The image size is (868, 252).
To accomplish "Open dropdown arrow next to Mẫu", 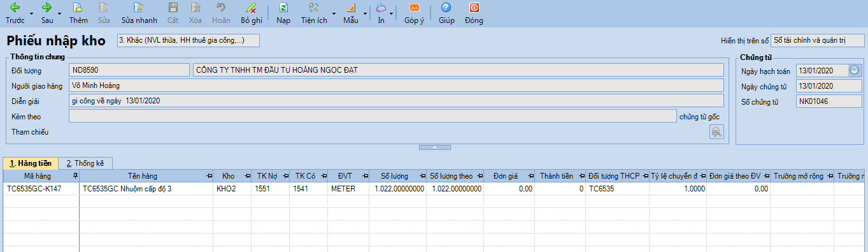I will point(365,13).
